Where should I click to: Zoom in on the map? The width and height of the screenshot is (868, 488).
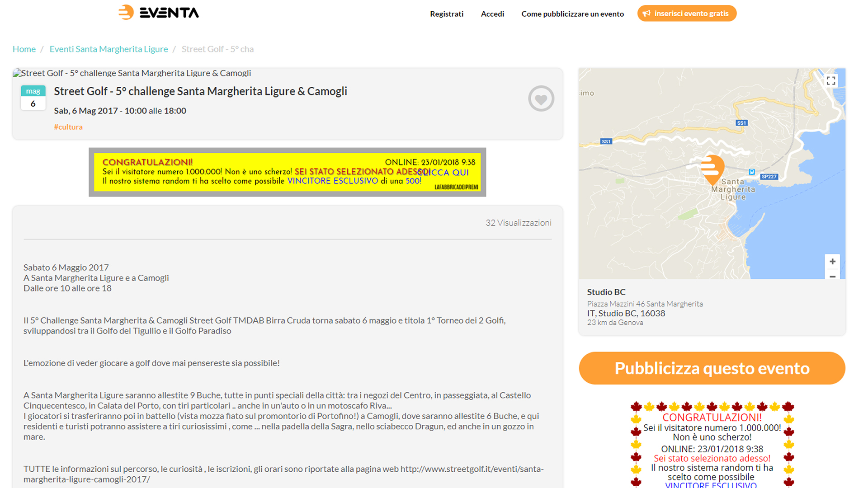832,262
